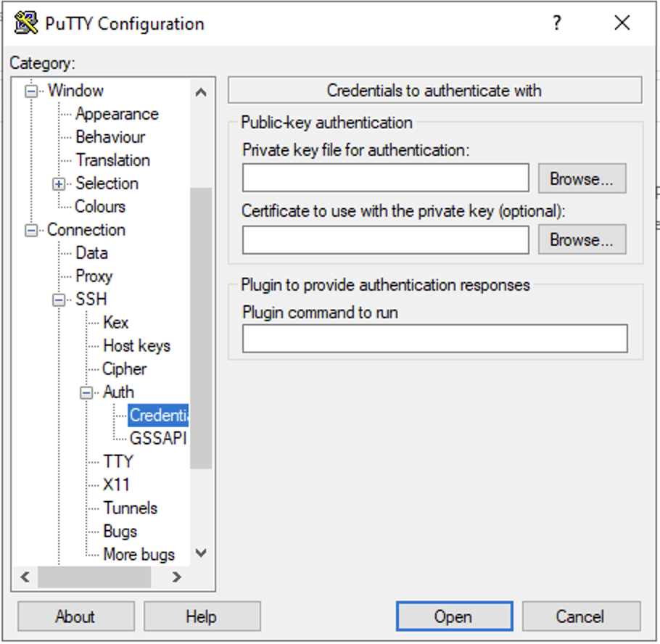Select the Selection category
Image resolution: width=660 pixels, height=644 pixels.
click(107, 183)
